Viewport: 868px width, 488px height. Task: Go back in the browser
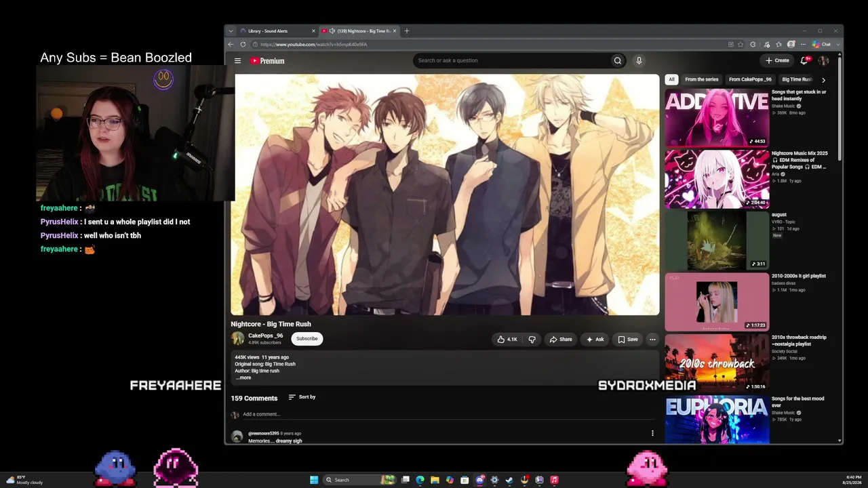click(x=231, y=45)
